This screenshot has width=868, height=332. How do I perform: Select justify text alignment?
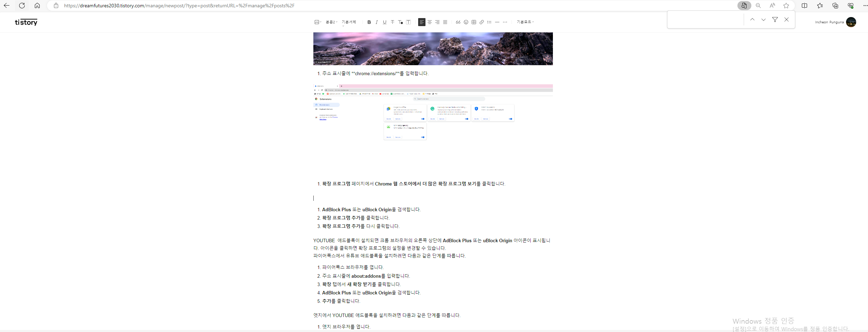(x=445, y=22)
